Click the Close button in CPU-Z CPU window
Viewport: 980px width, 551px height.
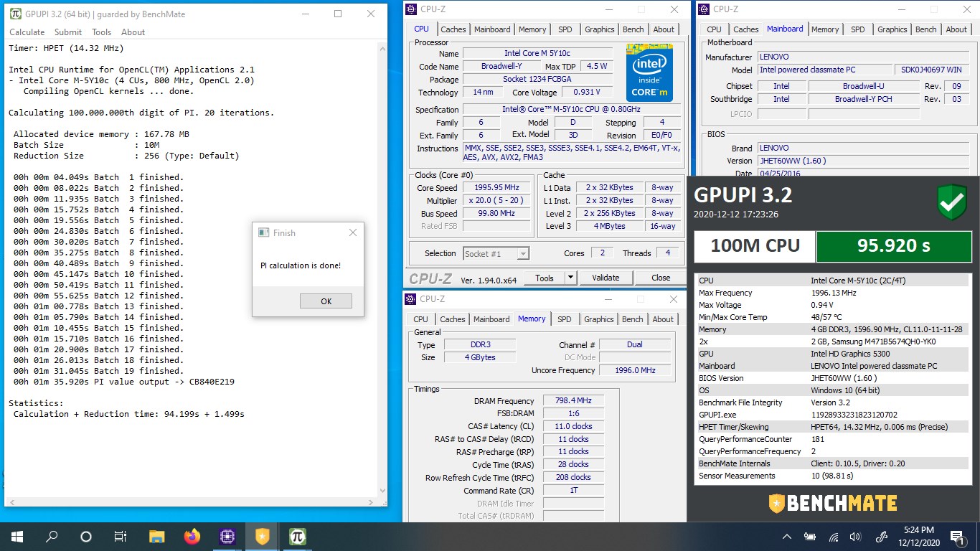pos(661,278)
